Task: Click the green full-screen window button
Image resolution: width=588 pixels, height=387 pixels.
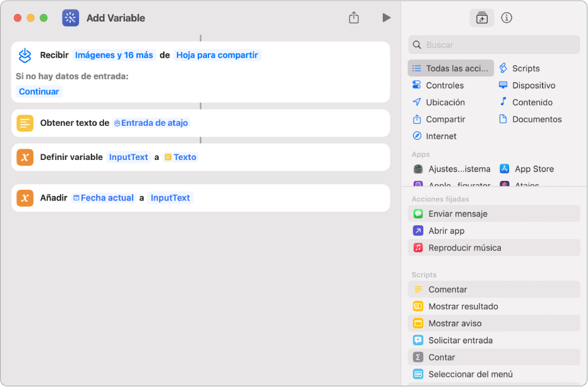Action: pos(44,18)
